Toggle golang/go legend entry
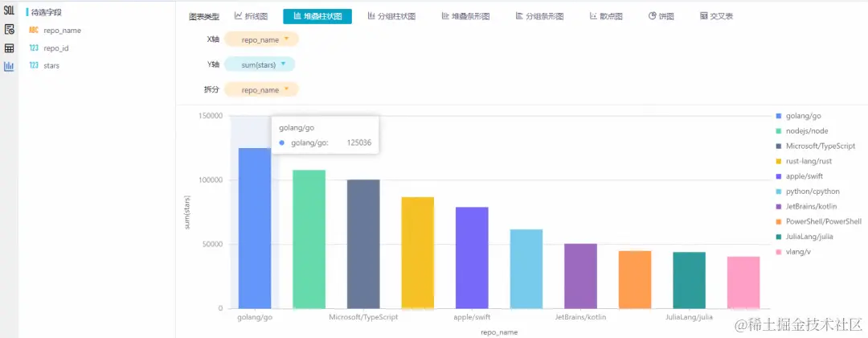 pos(798,116)
